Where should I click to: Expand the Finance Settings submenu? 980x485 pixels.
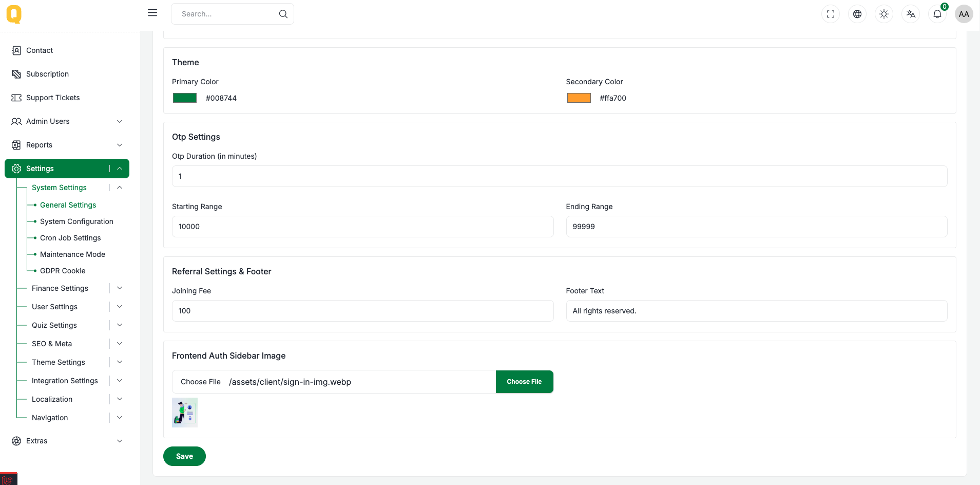(119, 288)
